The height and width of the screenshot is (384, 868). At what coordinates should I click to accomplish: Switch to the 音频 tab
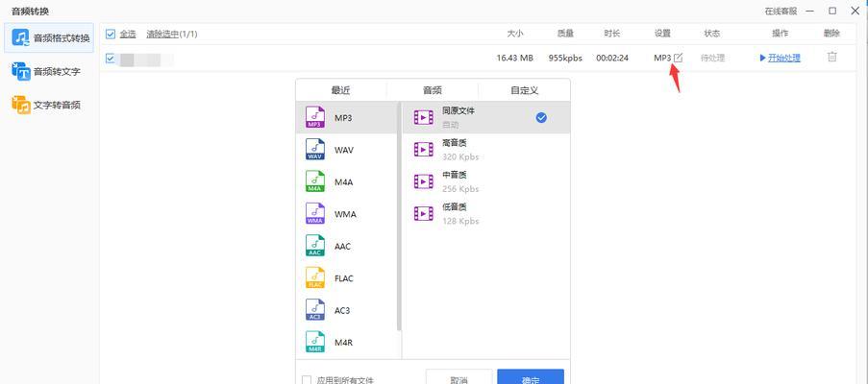433,90
